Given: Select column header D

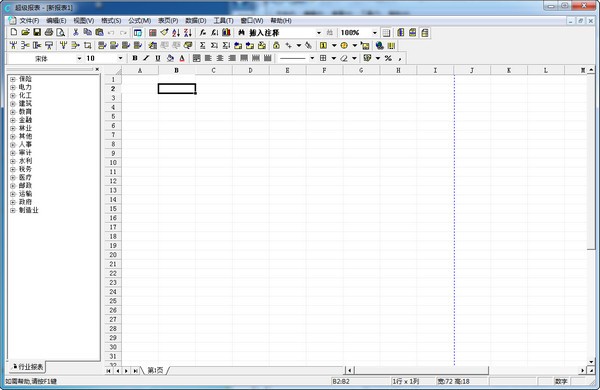Looking at the screenshot, I should 250,70.
